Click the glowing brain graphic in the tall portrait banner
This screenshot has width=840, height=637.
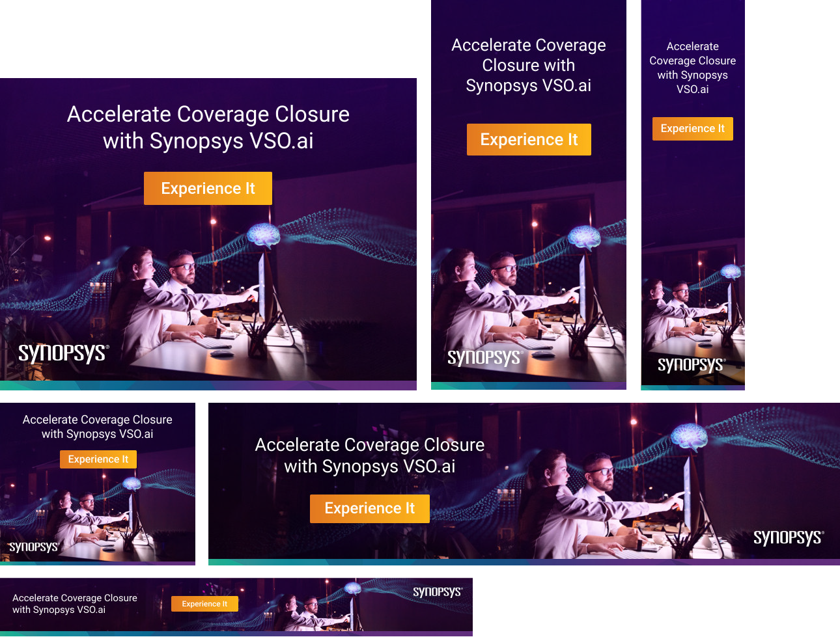pos(584,237)
